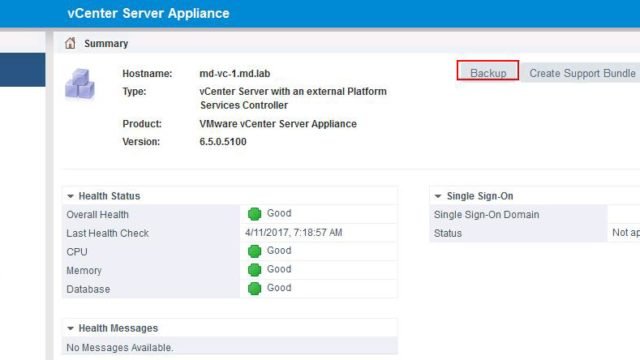This screenshot has height=360, width=640.
Task: Click the vCenter Server Appliance header title
Action: tap(148, 13)
